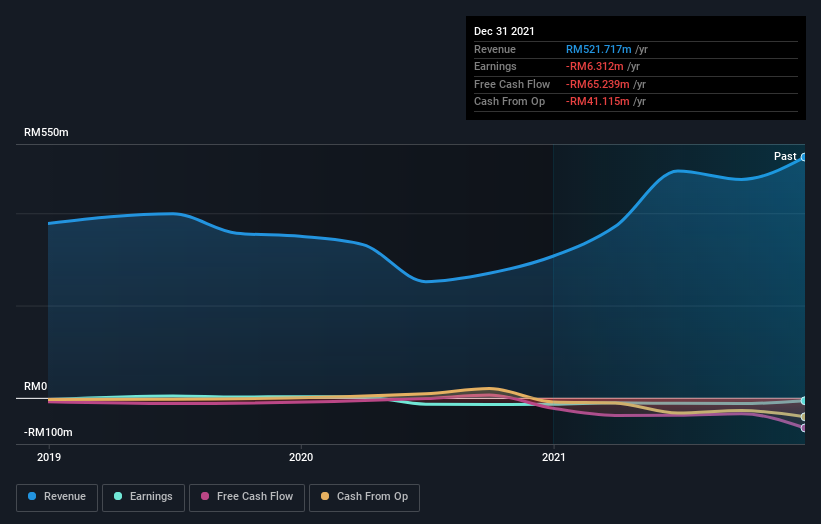
Task: Click the 2021 x-axis label
Action: point(553,458)
